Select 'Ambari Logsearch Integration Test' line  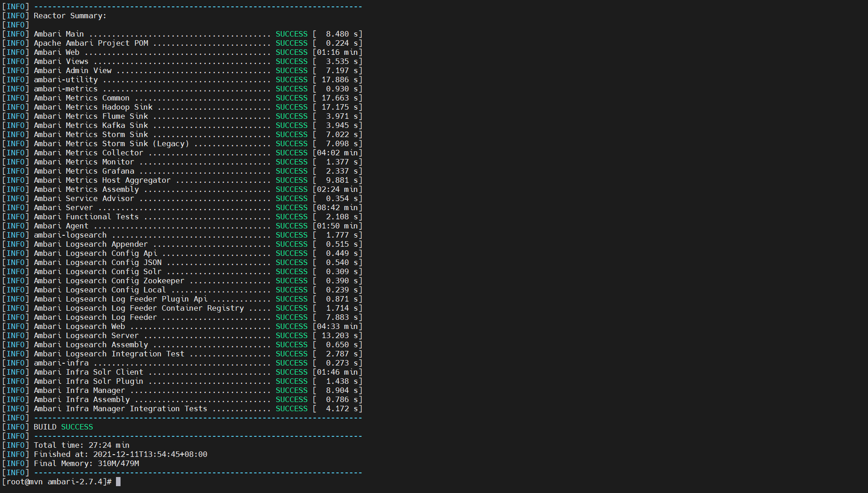(109, 354)
